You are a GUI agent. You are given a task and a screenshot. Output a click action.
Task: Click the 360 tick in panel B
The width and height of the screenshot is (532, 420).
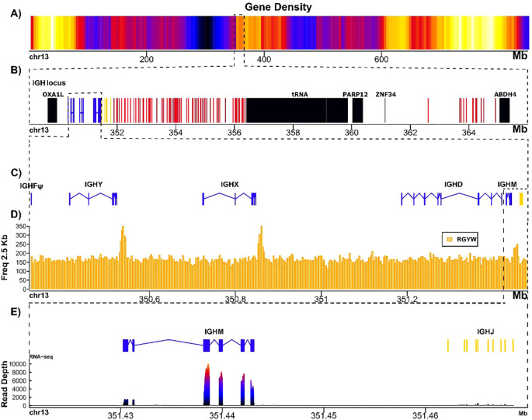(352, 133)
